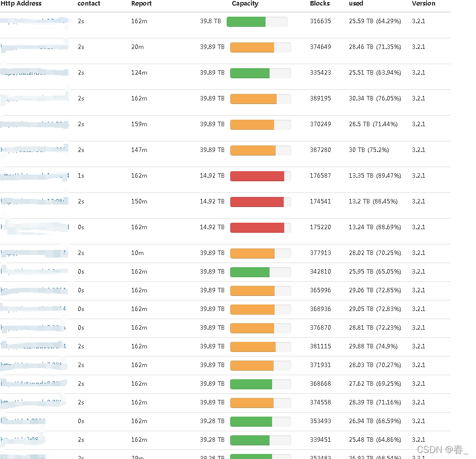The height and width of the screenshot is (459, 476).
Task: Select the 374558 blocks cell
Action: coord(320,403)
